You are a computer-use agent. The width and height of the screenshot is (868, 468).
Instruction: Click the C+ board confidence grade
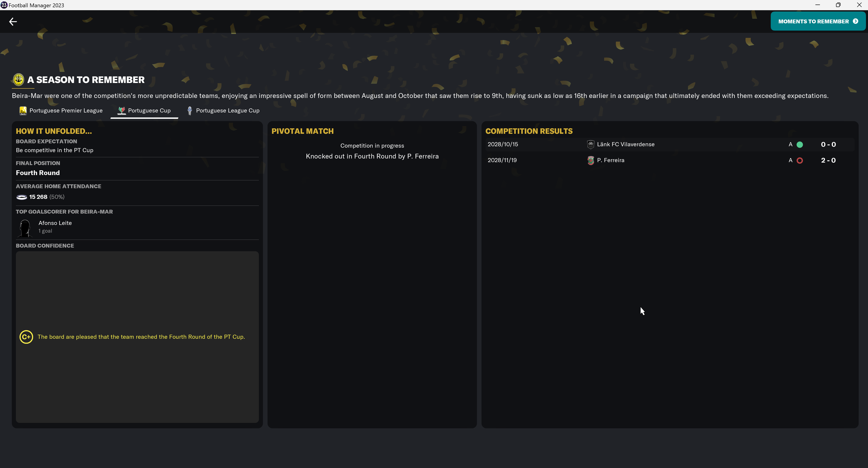[26, 336]
